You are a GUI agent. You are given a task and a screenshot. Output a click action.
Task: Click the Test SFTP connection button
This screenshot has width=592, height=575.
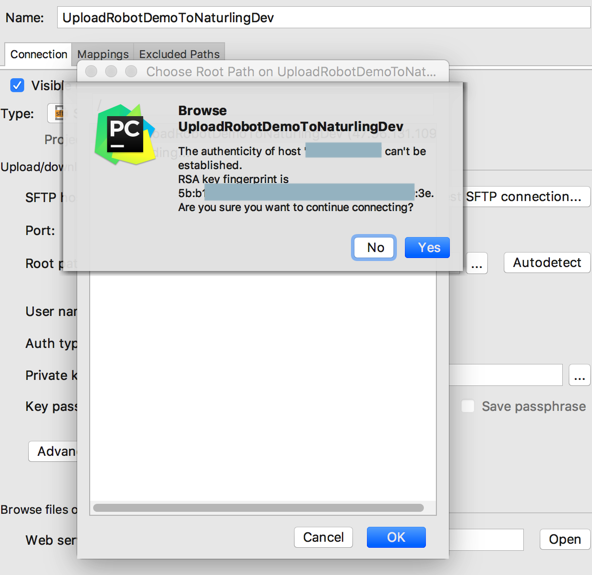(x=527, y=197)
